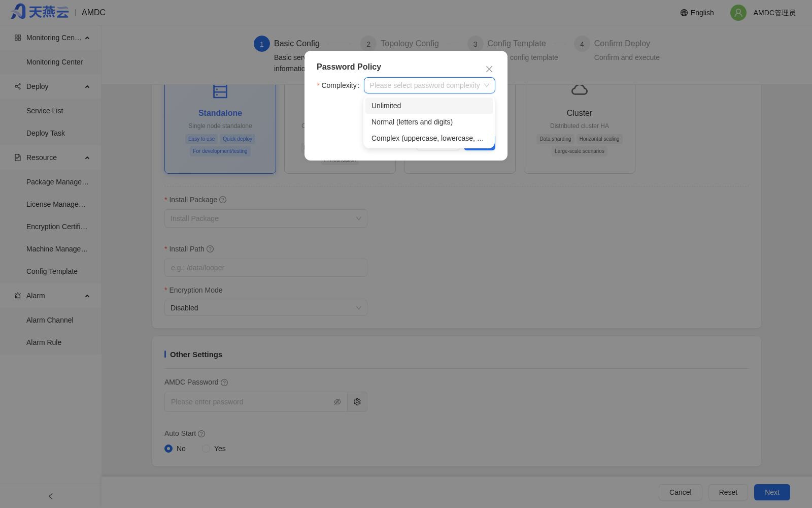Viewport: 812px width, 508px height.
Task: Collapse the Alarm menu group chevron
Action: (x=87, y=296)
